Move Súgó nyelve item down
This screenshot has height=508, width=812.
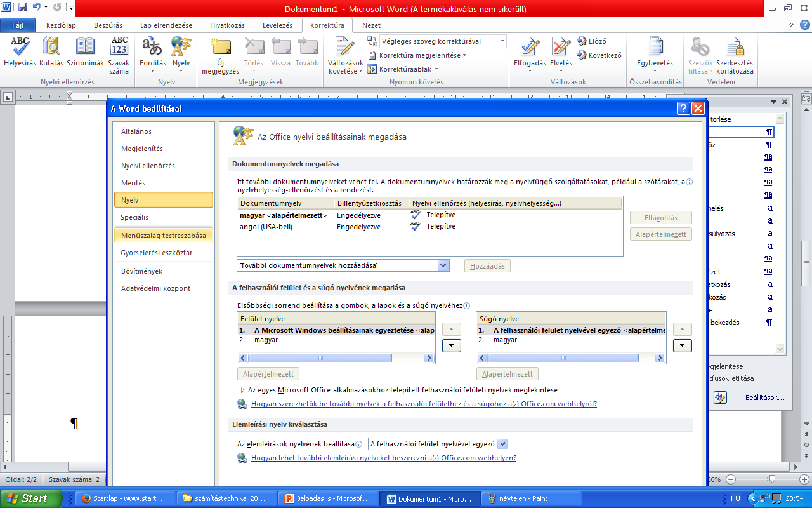point(682,346)
